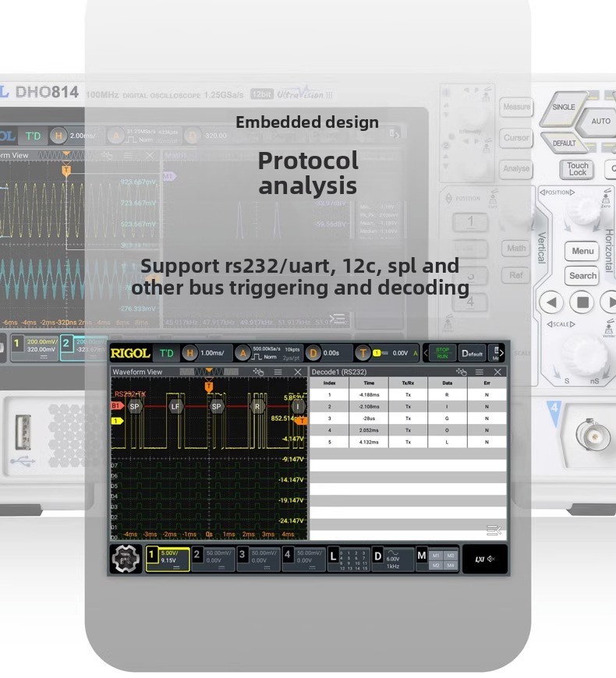Click the AUTO hardware key
The height and width of the screenshot is (678, 616).
pyautogui.click(x=599, y=122)
